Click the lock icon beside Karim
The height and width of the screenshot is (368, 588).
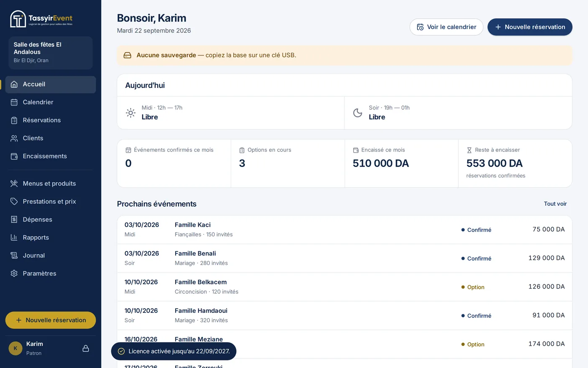(x=86, y=348)
